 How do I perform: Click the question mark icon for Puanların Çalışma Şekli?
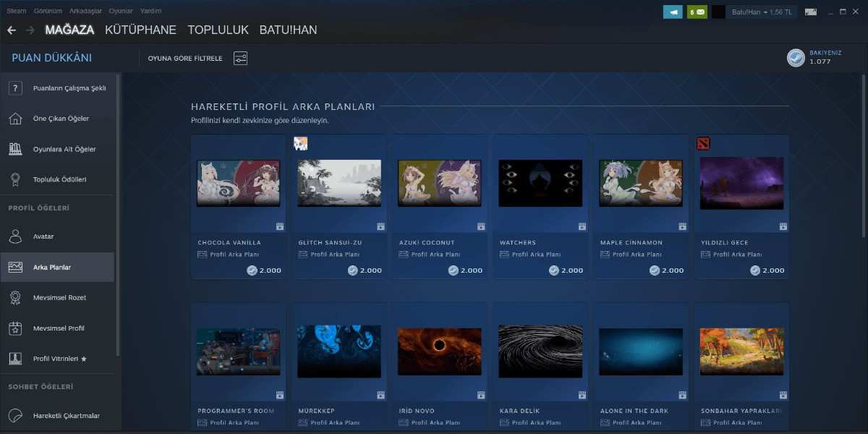(x=15, y=88)
